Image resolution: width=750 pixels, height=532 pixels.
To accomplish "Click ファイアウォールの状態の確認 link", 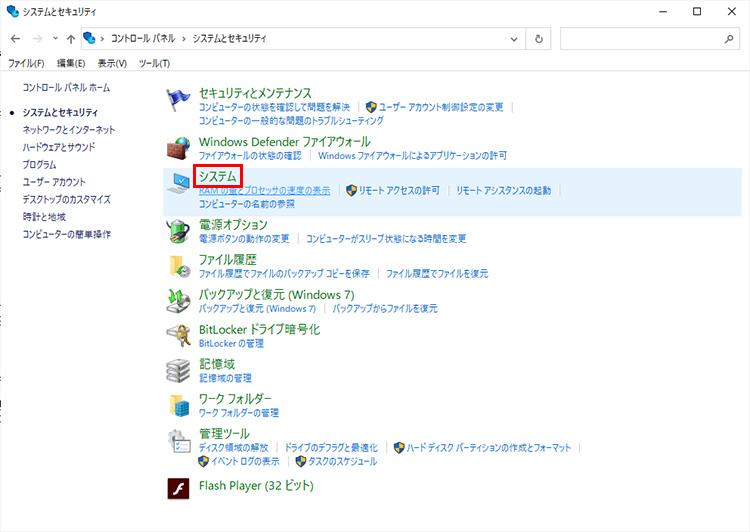I will [x=250, y=155].
